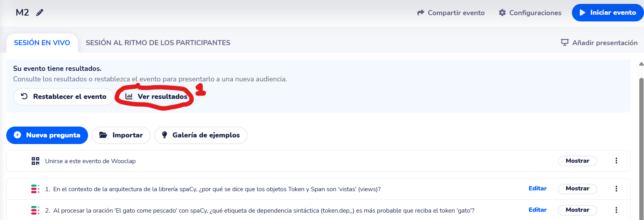Click the multiple-choice icon of question 1

[x=35, y=189]
